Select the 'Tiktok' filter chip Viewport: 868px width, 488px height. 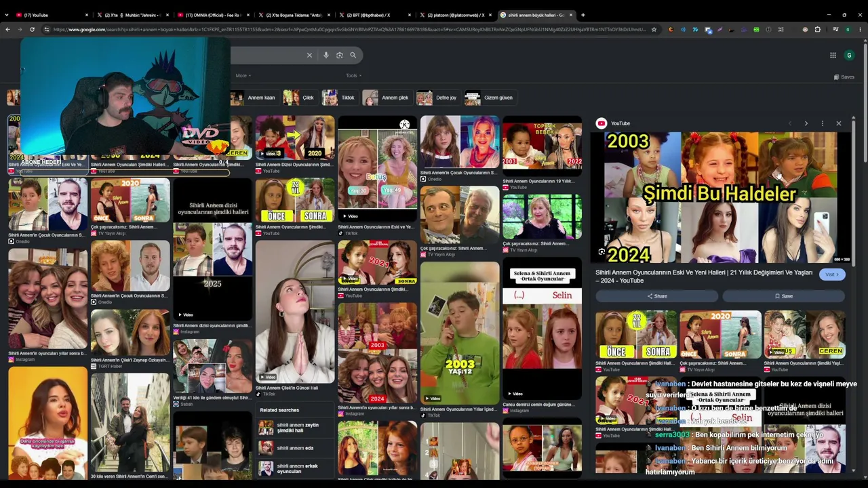340,98
